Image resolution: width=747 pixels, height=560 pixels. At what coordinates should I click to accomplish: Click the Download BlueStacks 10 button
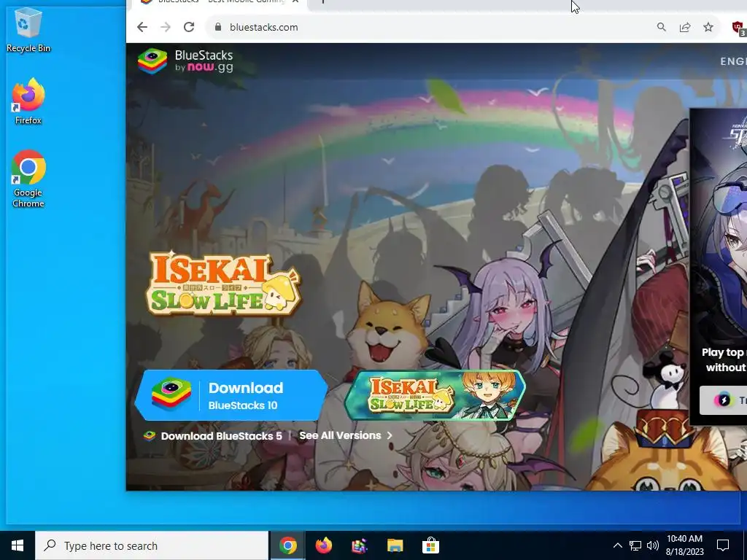pyautogui.click(x=231, y=395)
